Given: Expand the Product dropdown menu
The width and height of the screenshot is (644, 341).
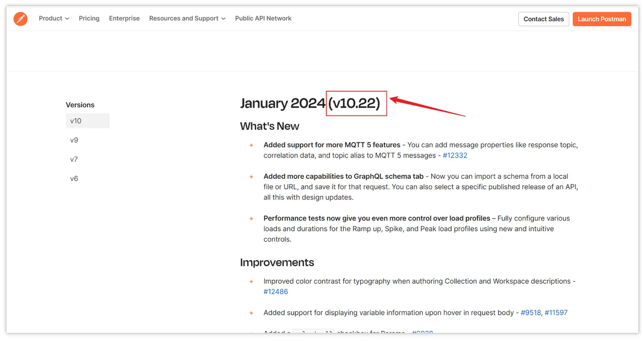Looking at the screenshot, I should (x=54, y=19).
